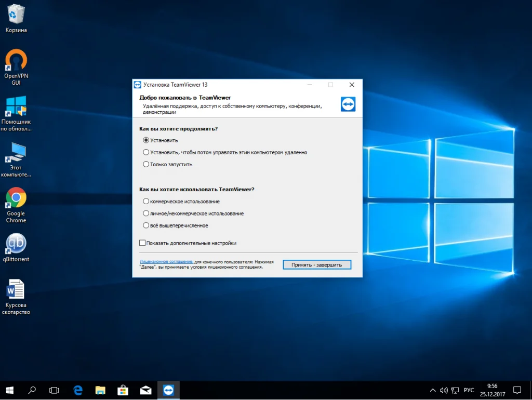
Task: Open File Explorer from the taskbar
Action: click(x=101, y=390)
